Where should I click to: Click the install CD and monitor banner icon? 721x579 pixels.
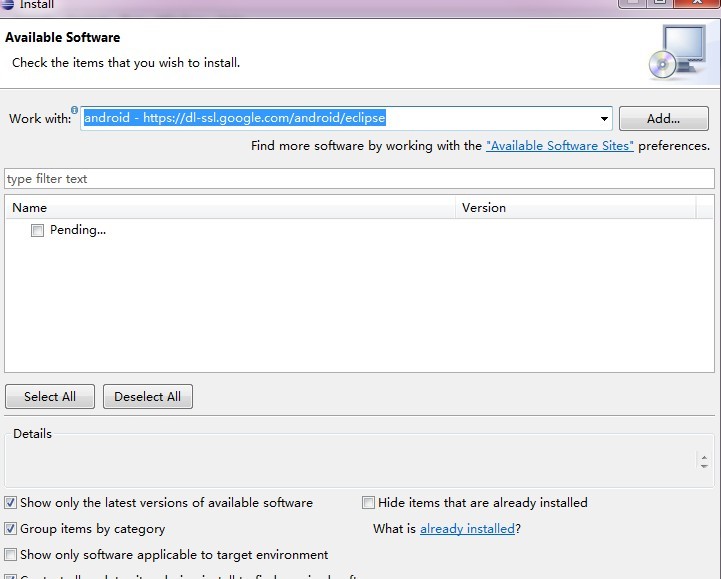pos(676,51)
